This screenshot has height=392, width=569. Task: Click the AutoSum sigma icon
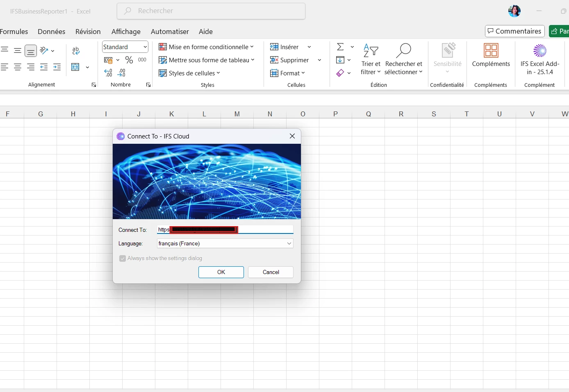click(340, 47)
